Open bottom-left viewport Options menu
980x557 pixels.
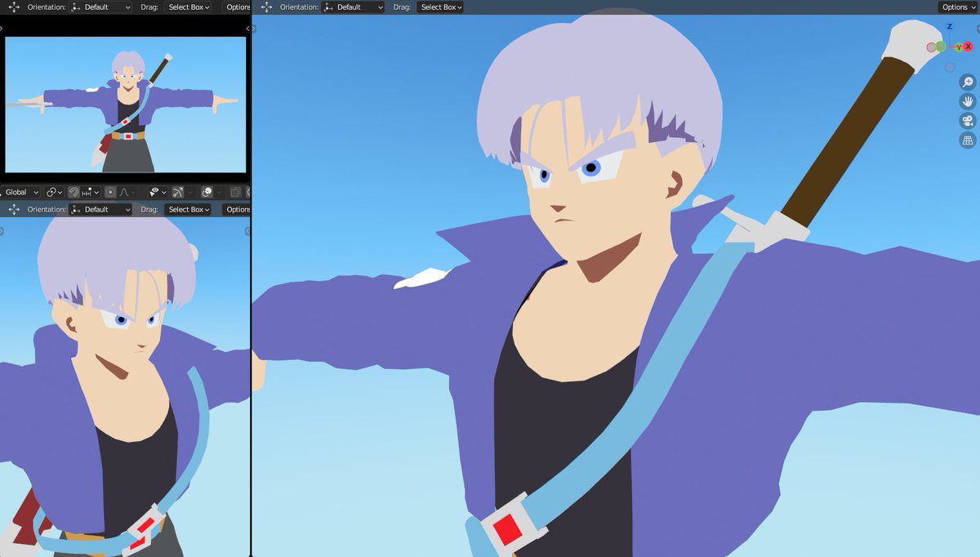tap(237, 209)
